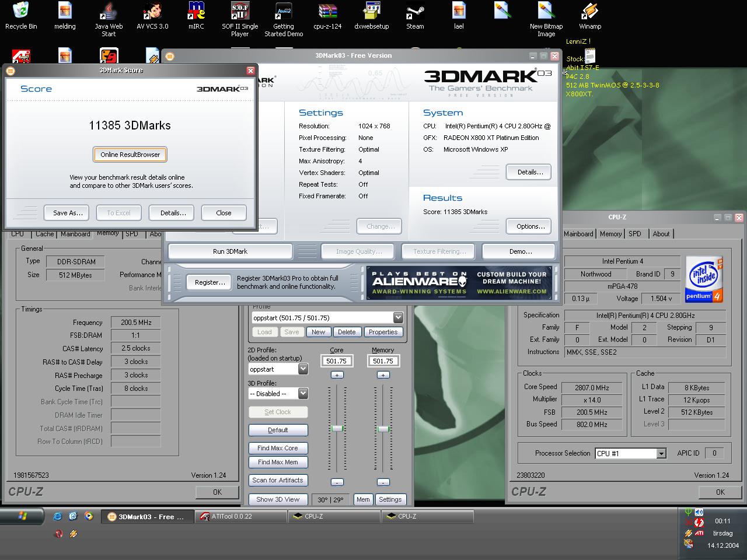Click the Memory clock value field
This screenshot has height=560, width=747.
pyautogui.click(x=383, y=361)
